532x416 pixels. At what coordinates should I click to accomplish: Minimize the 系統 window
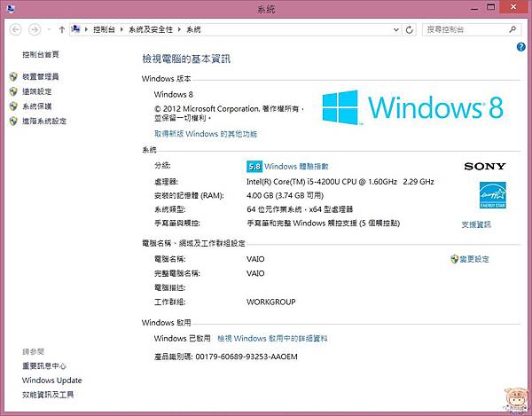click(x=474, y=8)
